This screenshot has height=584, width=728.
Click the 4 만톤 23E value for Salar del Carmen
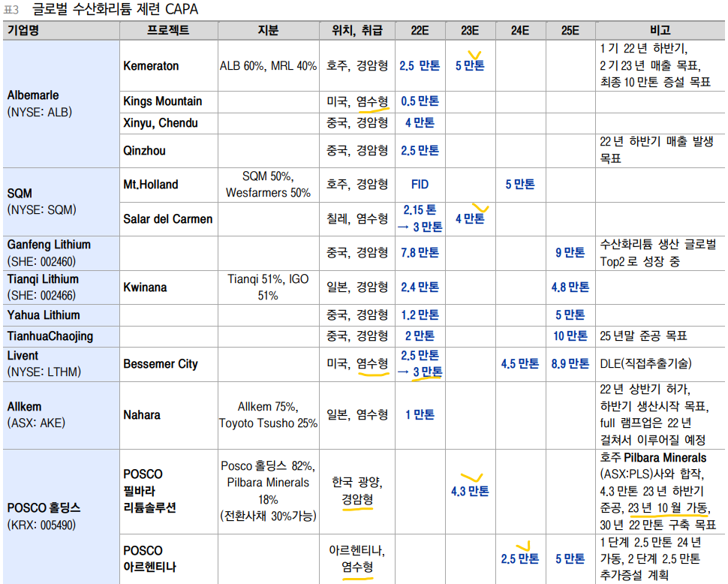[x=470, y=218]
